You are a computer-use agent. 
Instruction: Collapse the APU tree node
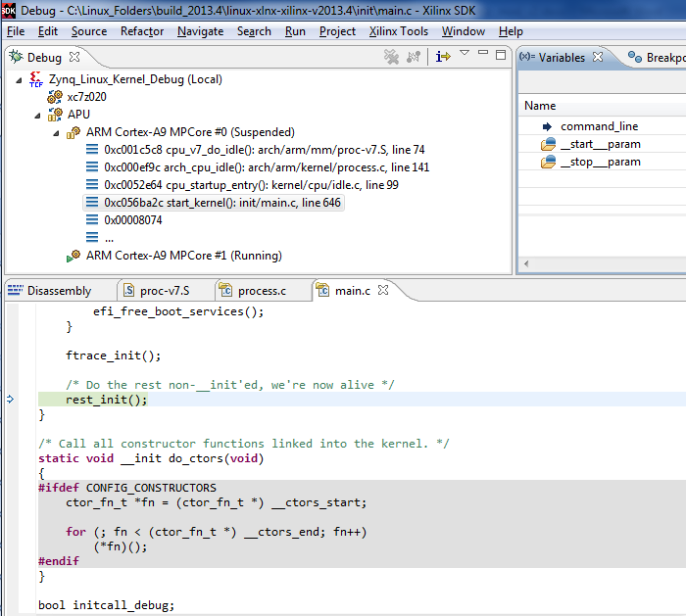[37, 116]
